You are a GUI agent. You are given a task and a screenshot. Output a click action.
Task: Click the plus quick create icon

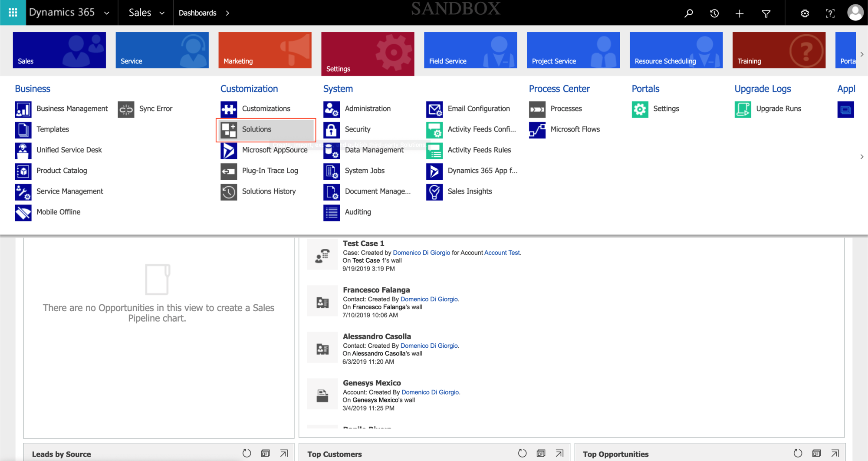740,13
